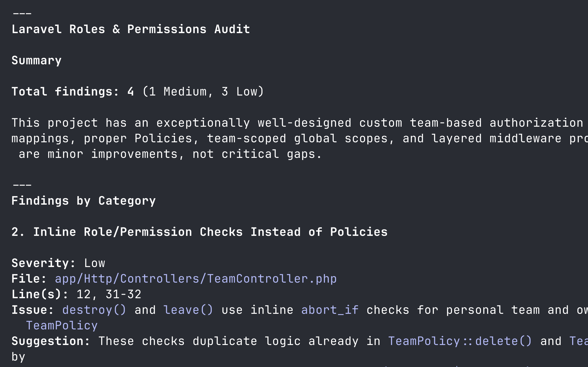Click the horizontal rule above Findings by Category

(22, 185)
